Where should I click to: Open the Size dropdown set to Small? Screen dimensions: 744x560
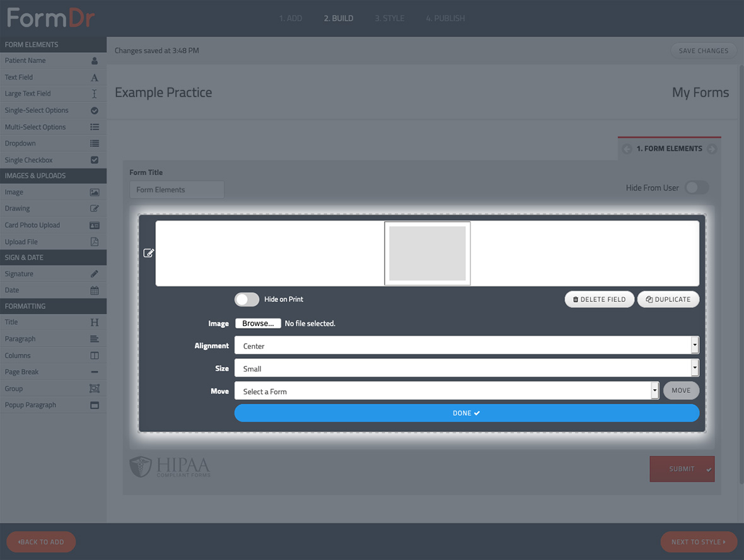pos(467,368)
